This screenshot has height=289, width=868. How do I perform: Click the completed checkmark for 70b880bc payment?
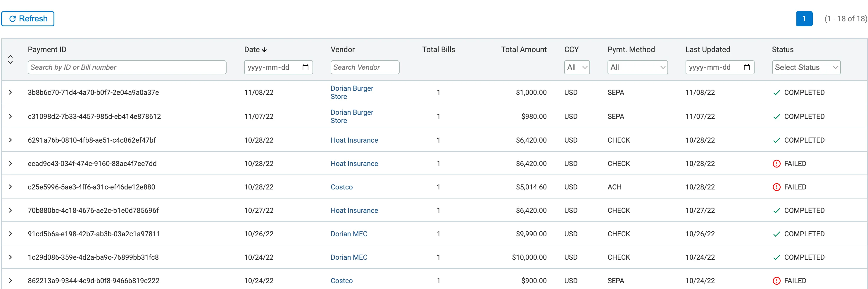pyautogui.click(x=776, y=210)
